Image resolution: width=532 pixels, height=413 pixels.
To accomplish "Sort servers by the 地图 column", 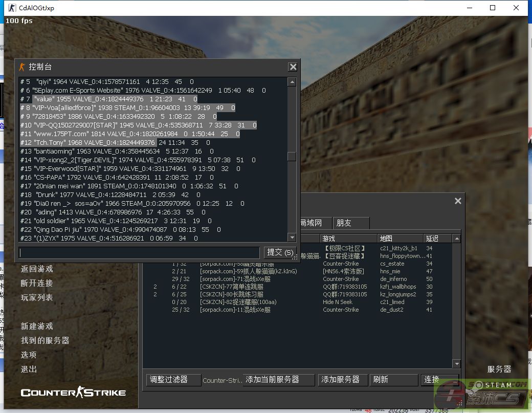I will tap(401, 238).
